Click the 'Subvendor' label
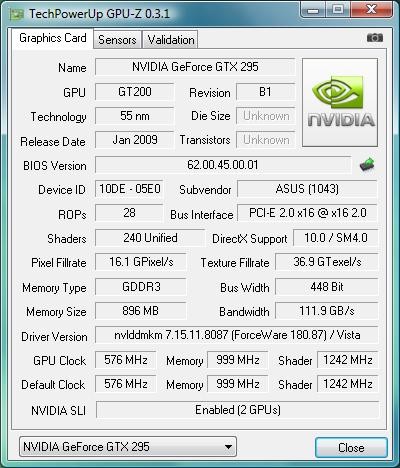Image resolution: width=400 pixels, height=468 pixels. click(x=205, y=190)
